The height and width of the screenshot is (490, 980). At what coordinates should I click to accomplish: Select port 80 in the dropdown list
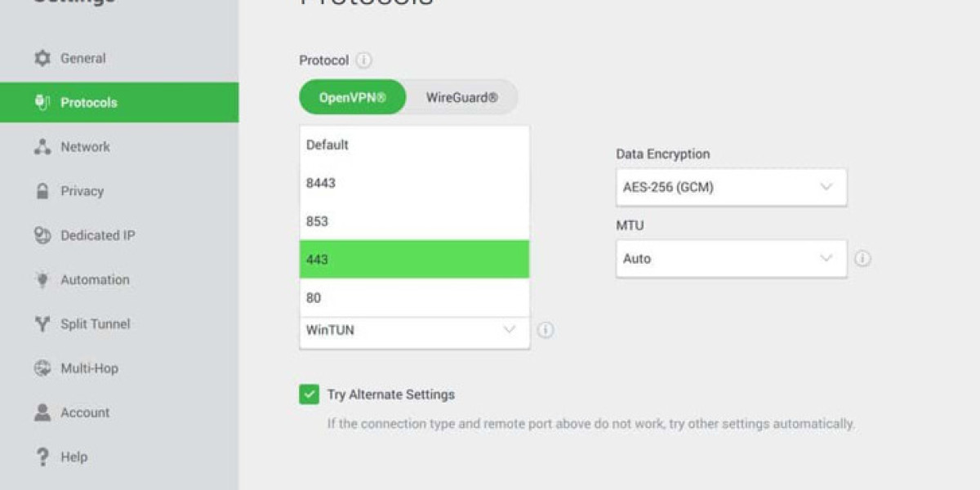click(414, 298)
